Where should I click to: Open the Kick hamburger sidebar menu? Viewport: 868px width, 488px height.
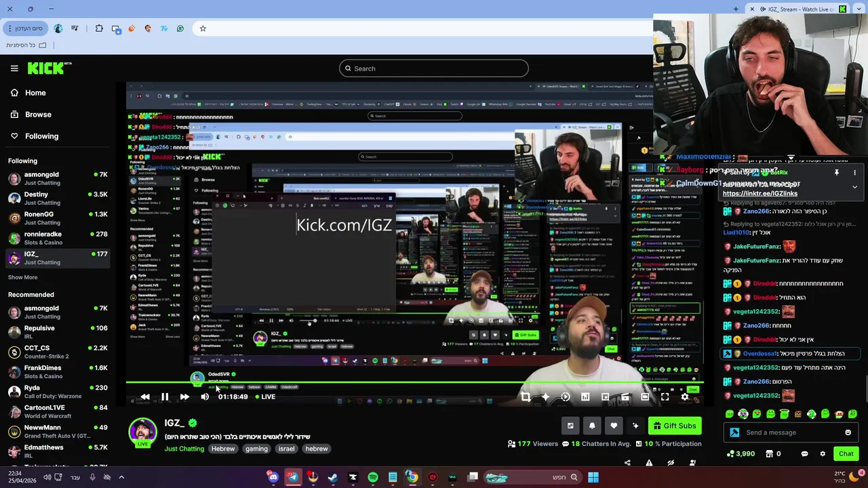pos(14,68)
